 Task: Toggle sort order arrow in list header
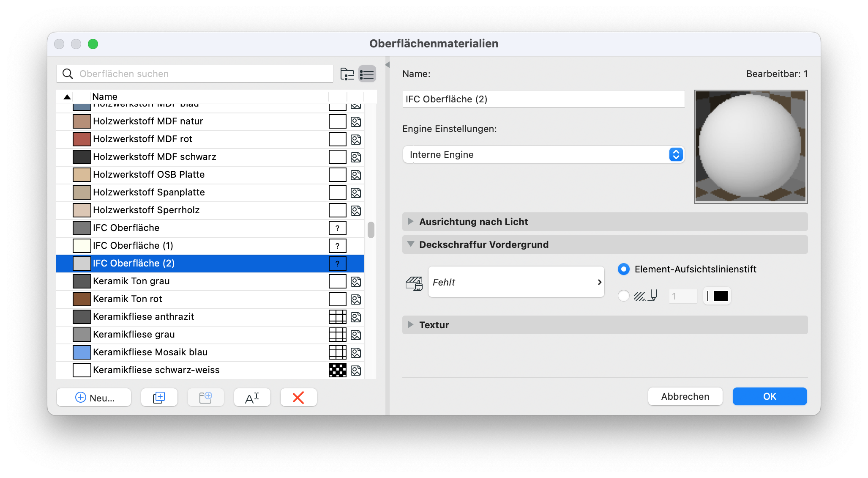coord(67,97)
